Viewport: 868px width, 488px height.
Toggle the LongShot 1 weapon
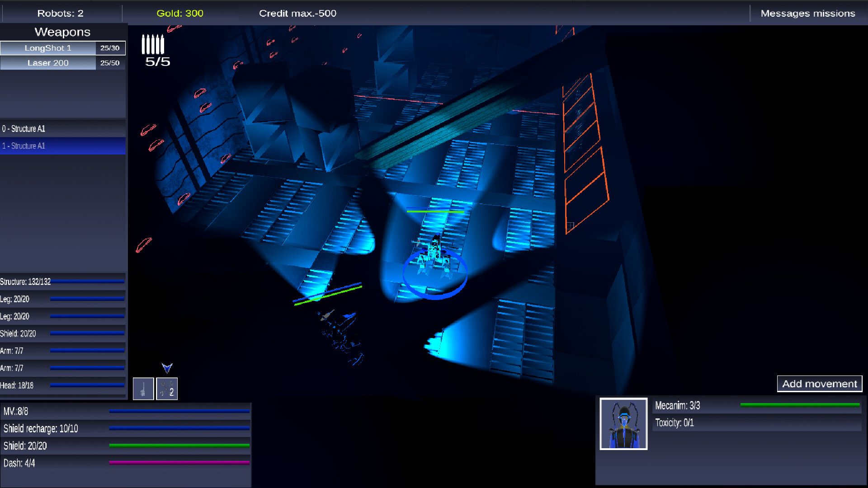tap(48, 48)
